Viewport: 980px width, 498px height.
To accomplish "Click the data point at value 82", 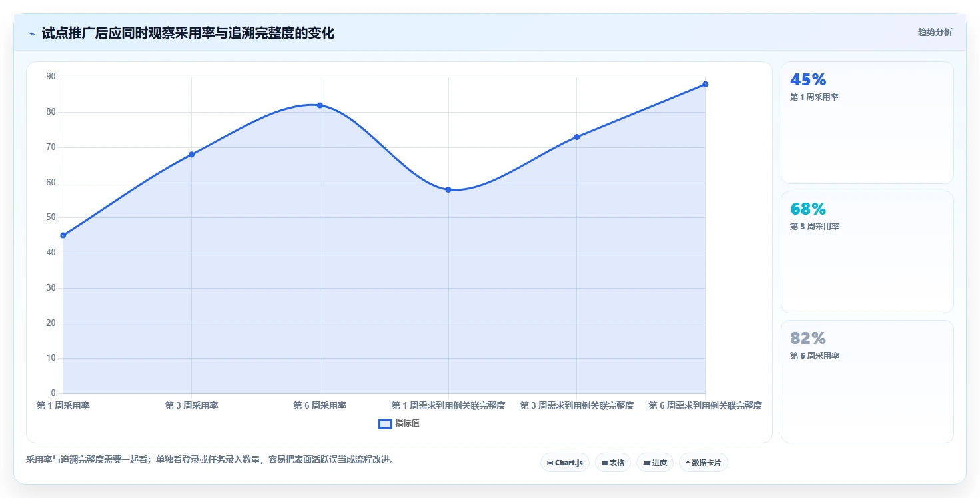I will pyautogui.click(x=320, y=105).
